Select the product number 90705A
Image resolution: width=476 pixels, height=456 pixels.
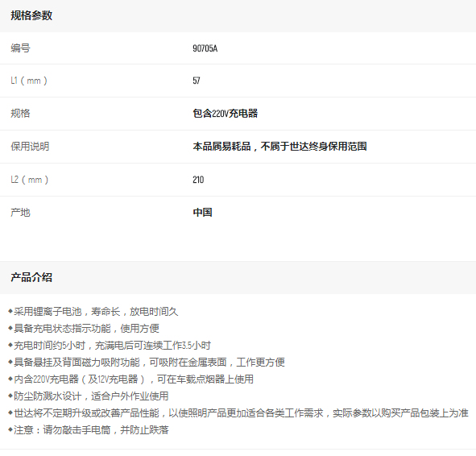click(205, 48)
